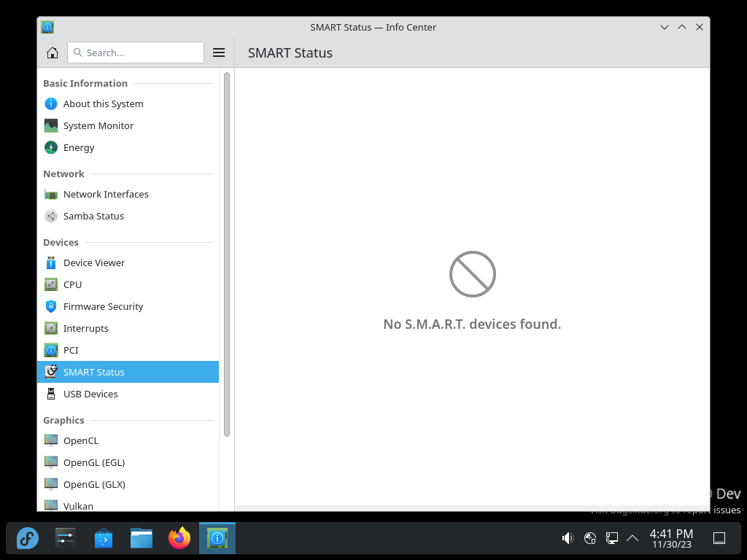This screenshot has width=747, height=560.
Task: Select OpenGL (GLX) label
Action: (x=94, y=485)
